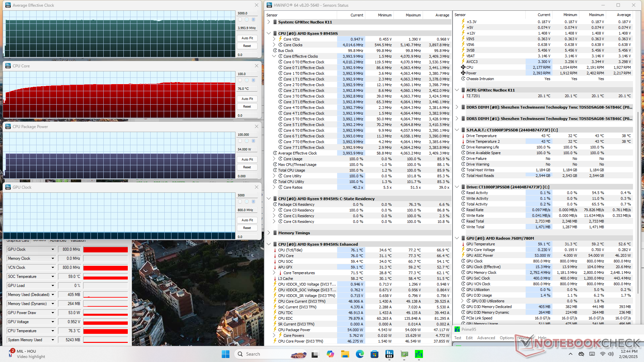Click the Prime95 taskbar icon

(419, 354)
